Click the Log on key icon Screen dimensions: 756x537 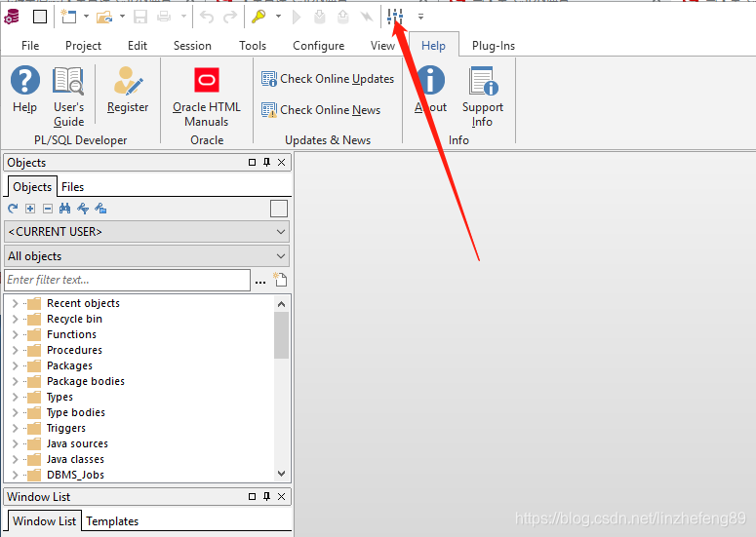(259, 17)
